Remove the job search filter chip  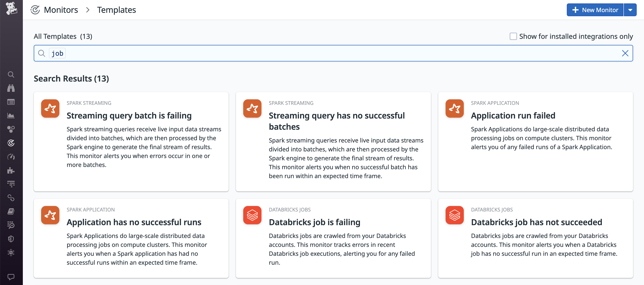(57, 53)
